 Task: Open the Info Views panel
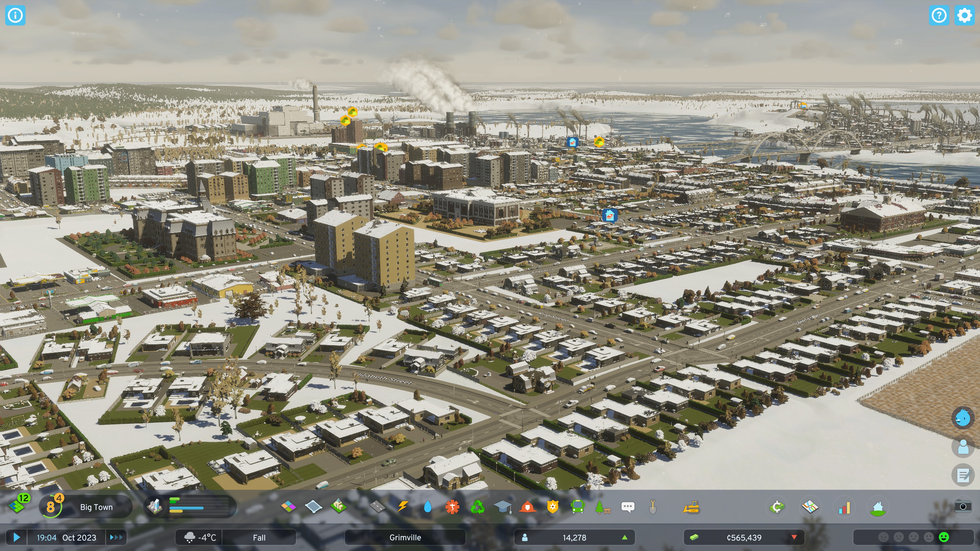(15, 15)
